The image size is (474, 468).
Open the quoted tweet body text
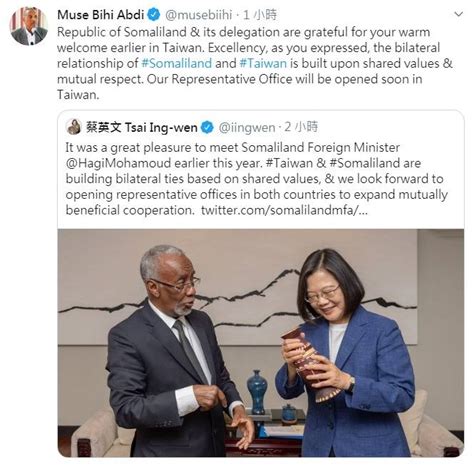click(256, 179)
